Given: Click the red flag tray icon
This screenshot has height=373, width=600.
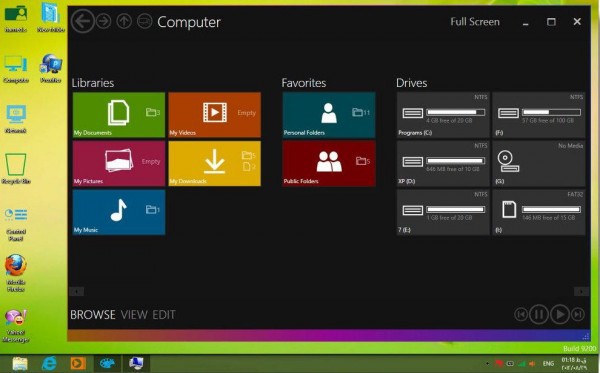Looking at the screenshot, I should click(499, 364).
